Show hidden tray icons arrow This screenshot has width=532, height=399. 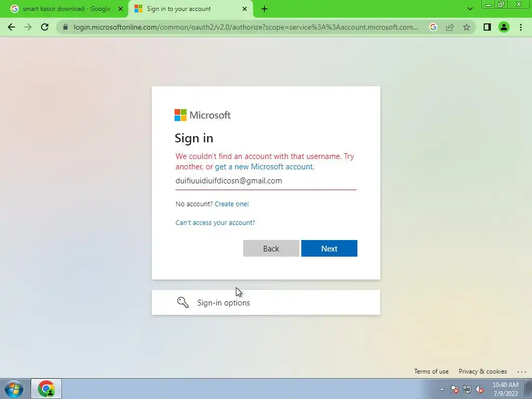tap(442, 389)
